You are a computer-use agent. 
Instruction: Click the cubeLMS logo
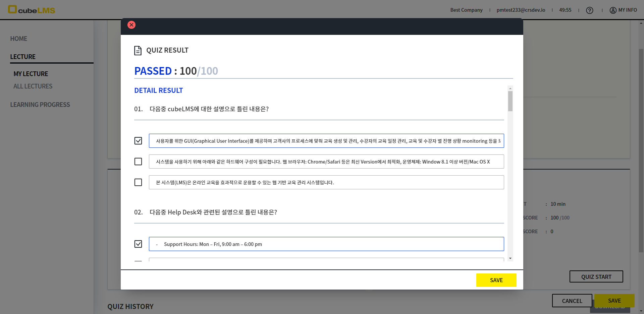pos(32,10)
